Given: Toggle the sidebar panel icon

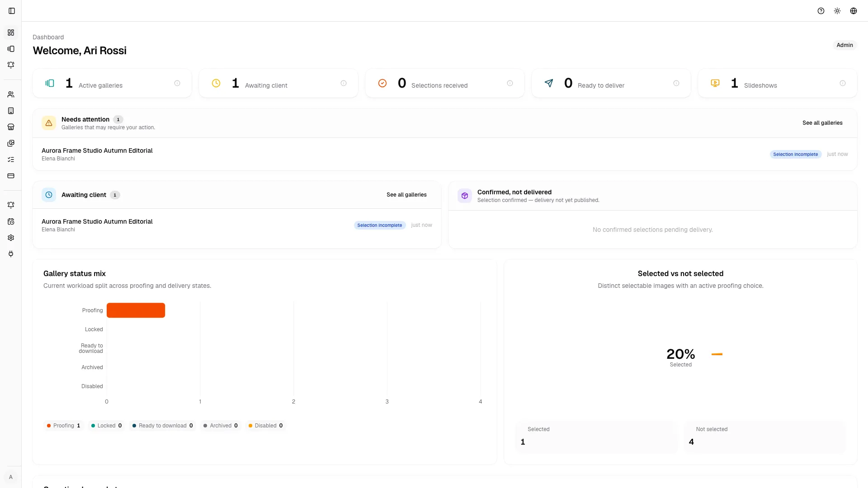Looking at the screenshot, I should (x=12, y=11).
